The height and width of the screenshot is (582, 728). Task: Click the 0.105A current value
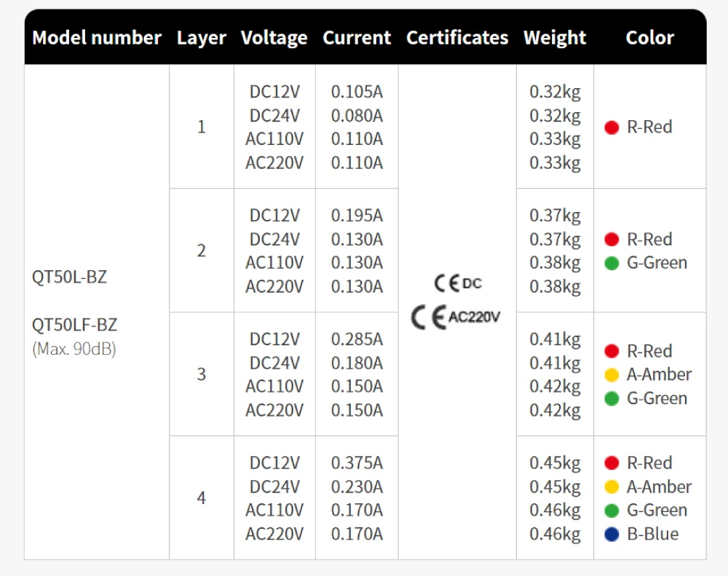(x=357, y=92)
